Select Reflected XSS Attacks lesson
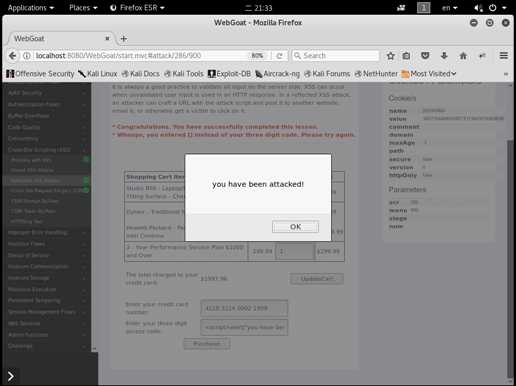 click(47, 180)
